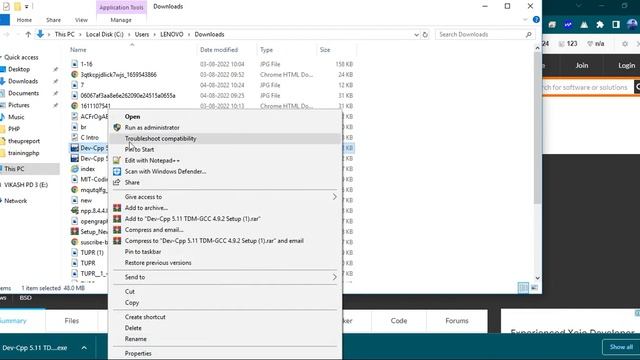
Task: Choose Cut from the context menu
Action: point(129,292)
